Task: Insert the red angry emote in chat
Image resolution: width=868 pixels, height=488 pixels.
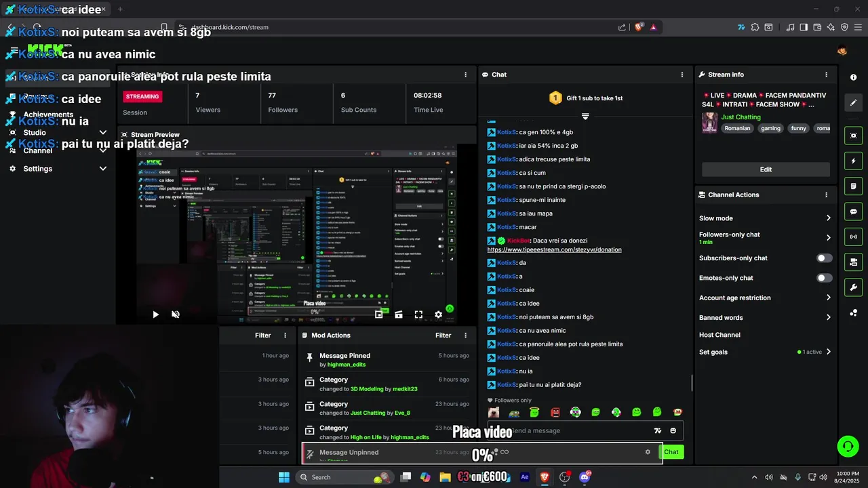Action: (x=555, y=412)
